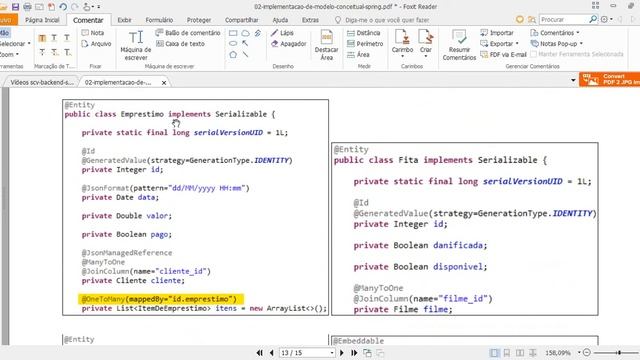This screenshot has width=640, height=360.
Task: Attach an Arquivo file to the page
Action: [x=96, y=44]
